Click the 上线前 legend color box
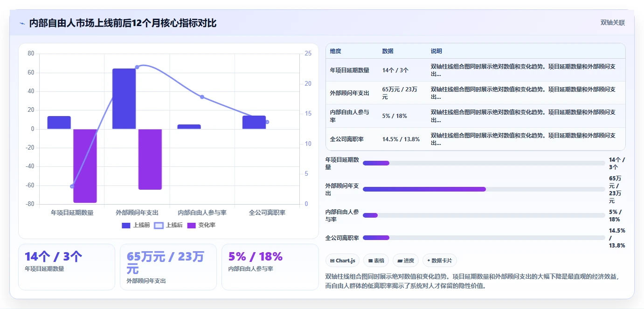The height and width of the screenshot is (309, 644). [126, 226]
